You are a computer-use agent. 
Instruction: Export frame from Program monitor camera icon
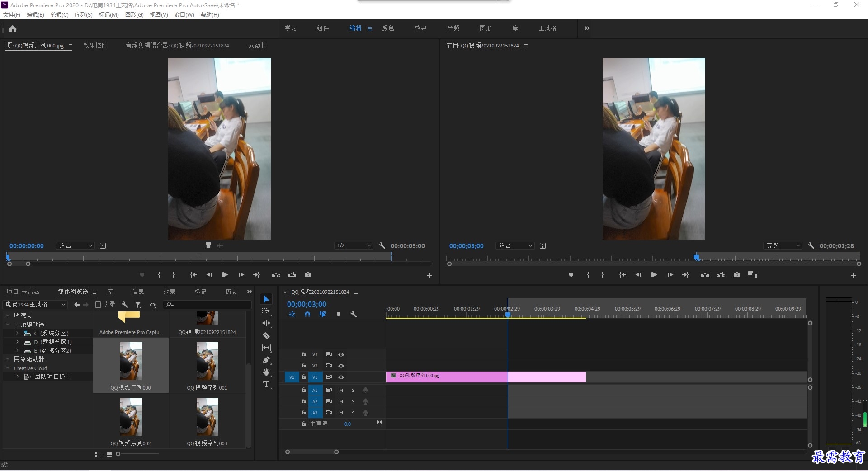pos(737,275)
